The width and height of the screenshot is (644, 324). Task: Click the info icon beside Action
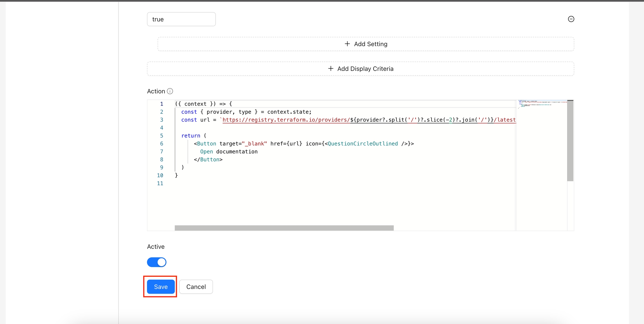tap(170, 91)
